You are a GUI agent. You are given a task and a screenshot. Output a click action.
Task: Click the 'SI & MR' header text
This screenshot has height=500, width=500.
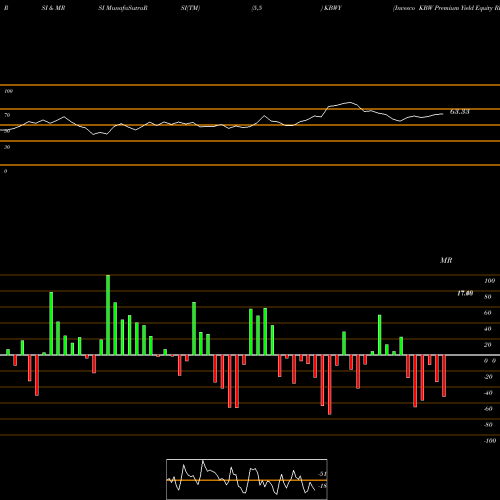pos(53,8)
